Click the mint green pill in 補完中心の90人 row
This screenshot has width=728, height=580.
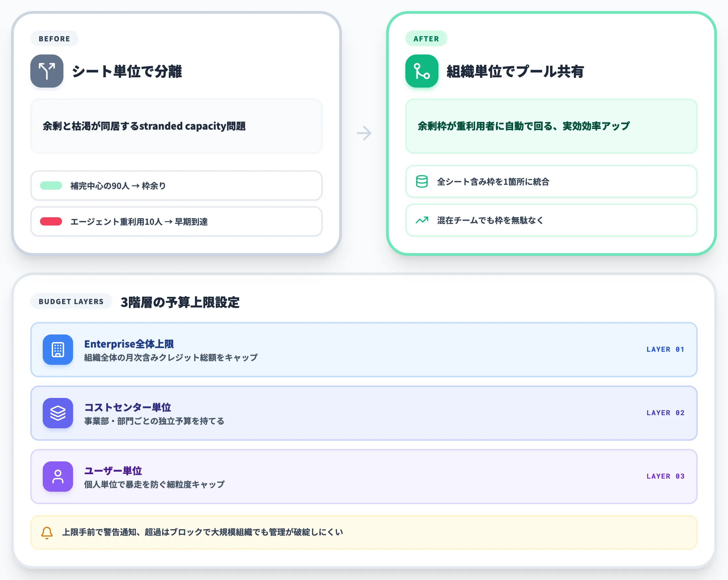click(51, 186)
